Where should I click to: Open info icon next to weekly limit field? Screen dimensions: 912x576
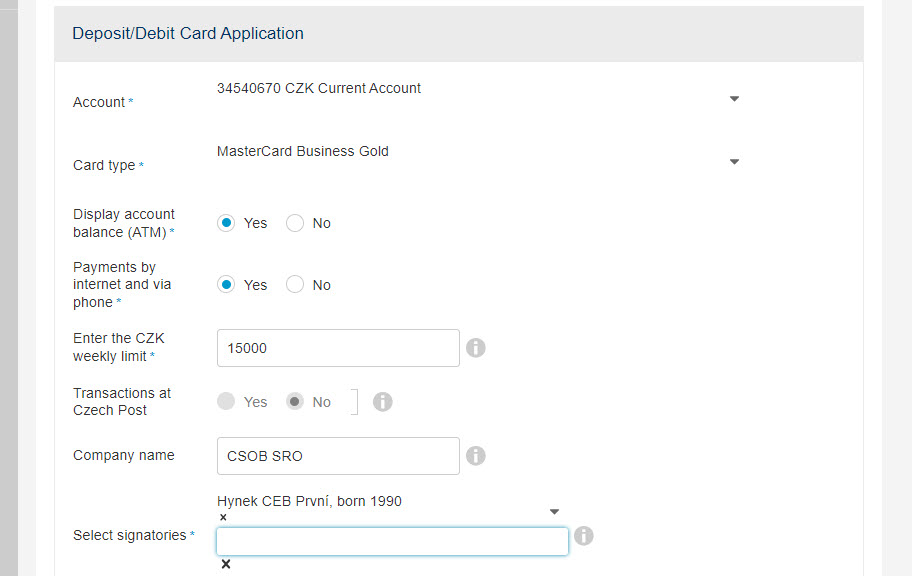(475, 348)
